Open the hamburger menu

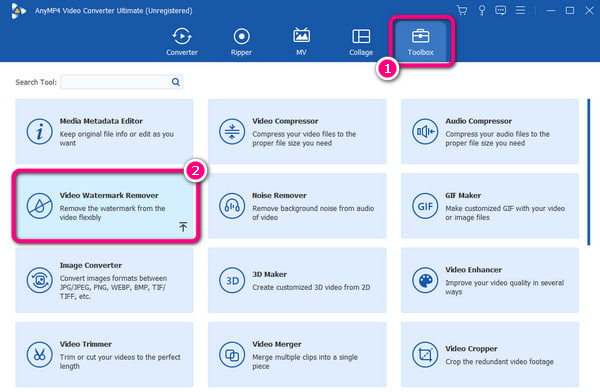tap(520, 10)
